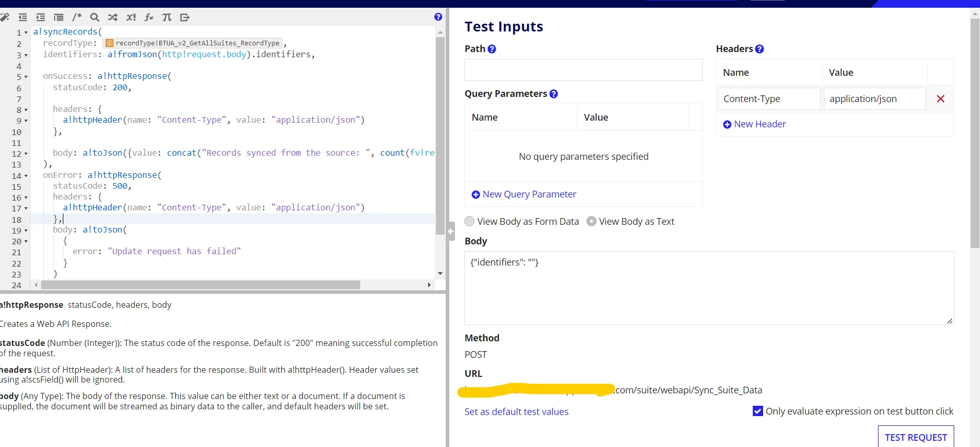Click the magic wand format expression icon
The width and height of the screenshot is (980, 447).
pyautogui.click(x=5, y=18)
